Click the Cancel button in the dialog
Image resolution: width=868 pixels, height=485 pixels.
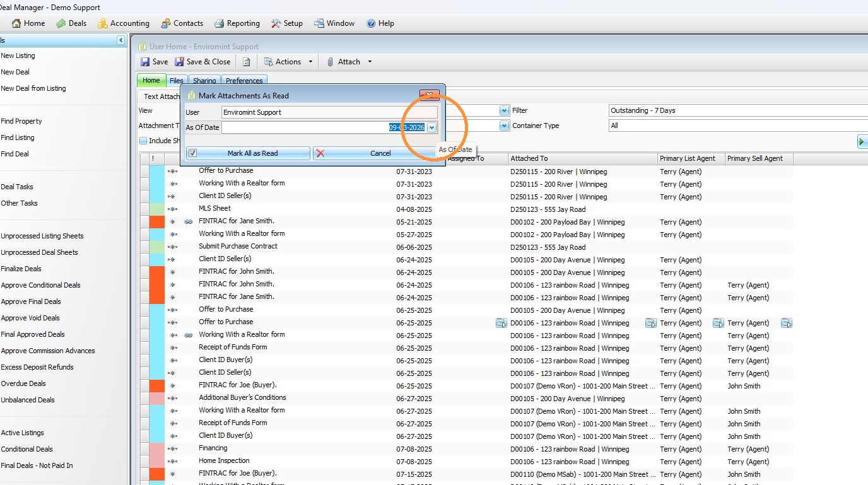point(375,153)
